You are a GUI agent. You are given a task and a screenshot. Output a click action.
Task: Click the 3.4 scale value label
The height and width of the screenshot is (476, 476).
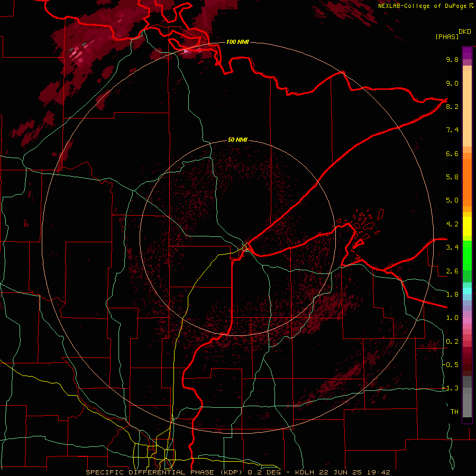tap(452, 248)
